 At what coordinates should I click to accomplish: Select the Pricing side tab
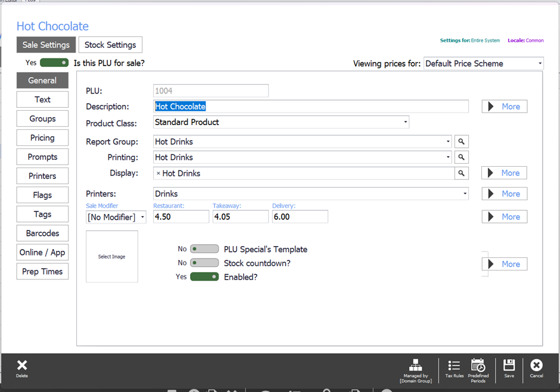[42, 138]
